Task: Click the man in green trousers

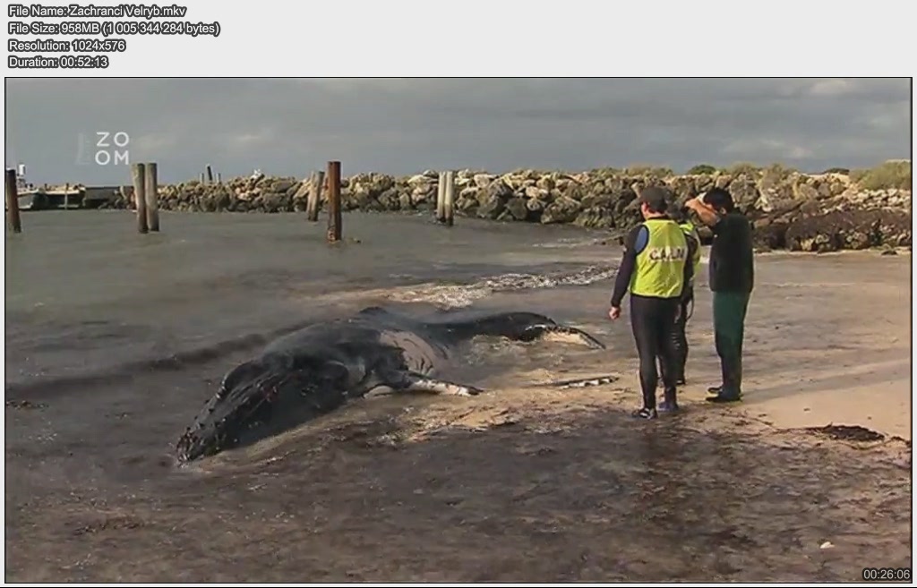Action: (x=730, y=295)
